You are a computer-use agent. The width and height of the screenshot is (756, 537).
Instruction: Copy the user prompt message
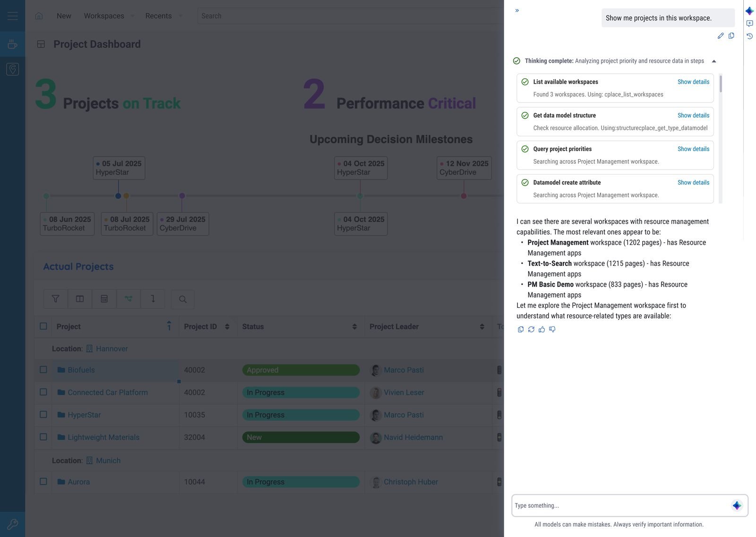click(731, 36)
